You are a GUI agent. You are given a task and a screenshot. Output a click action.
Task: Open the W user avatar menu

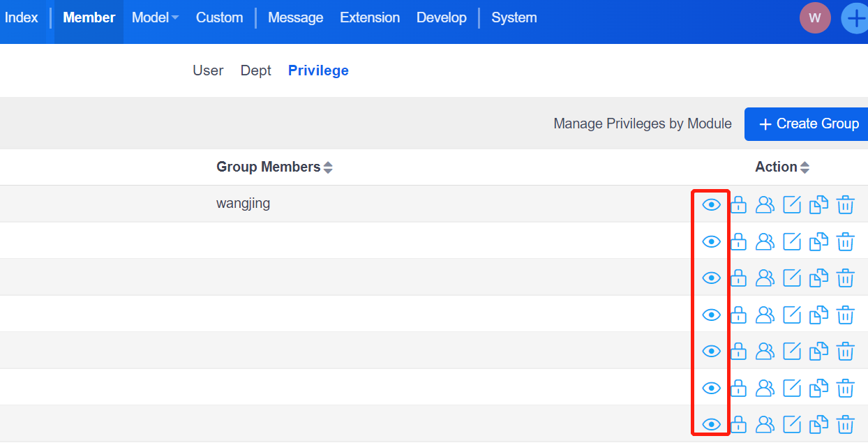[x=815, y=18]
